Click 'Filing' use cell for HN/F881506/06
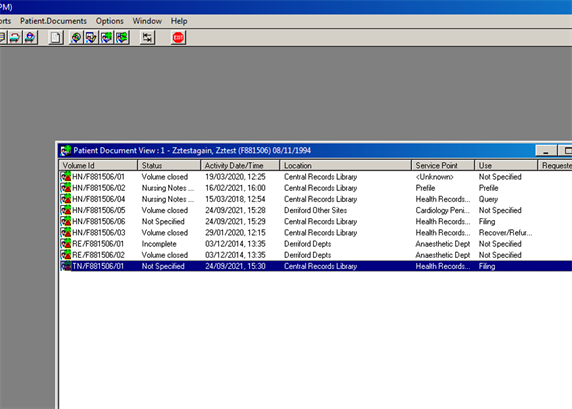The image size is (572, 409). tap(487, 221)
